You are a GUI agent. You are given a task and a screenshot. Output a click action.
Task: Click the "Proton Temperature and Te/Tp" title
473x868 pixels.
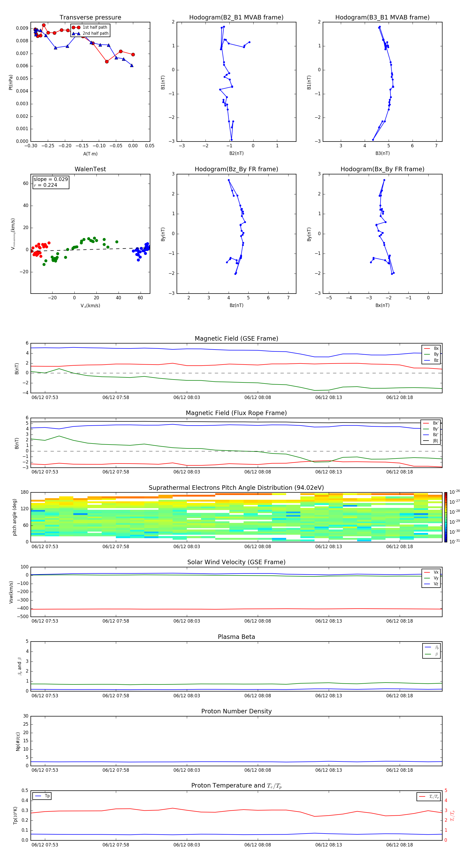(236, 786)
